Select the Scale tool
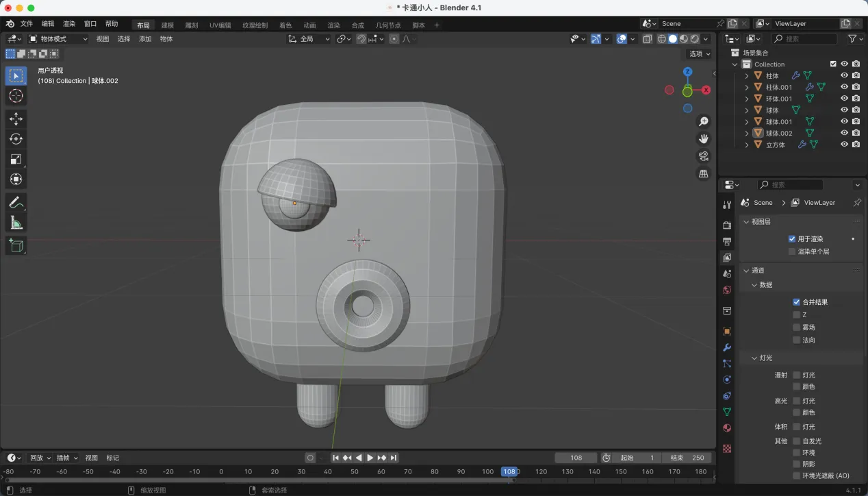This screenshot has width=868, height=496. click(16, 159)
